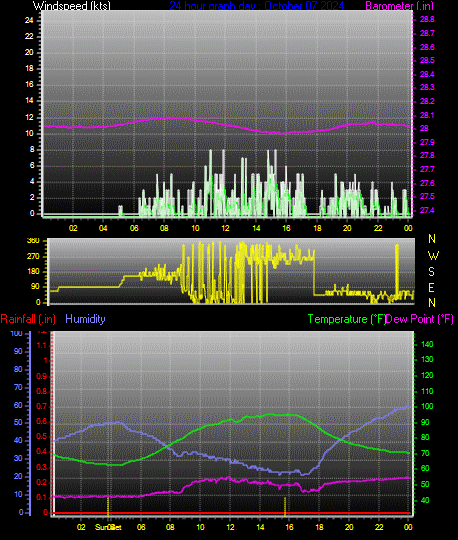Click the 24 windspeed scale value
This screenshot has width=458, height=540.
(x=29, y=20)
